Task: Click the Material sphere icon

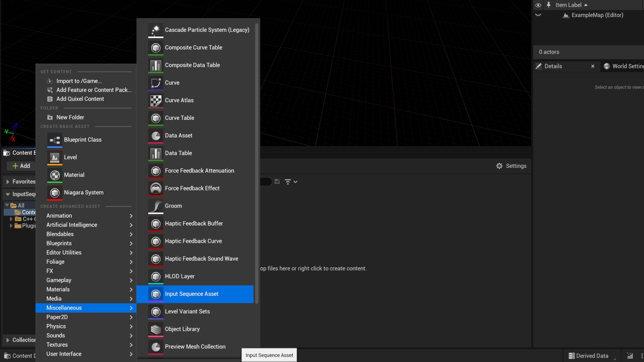Action: pos(55,175)
